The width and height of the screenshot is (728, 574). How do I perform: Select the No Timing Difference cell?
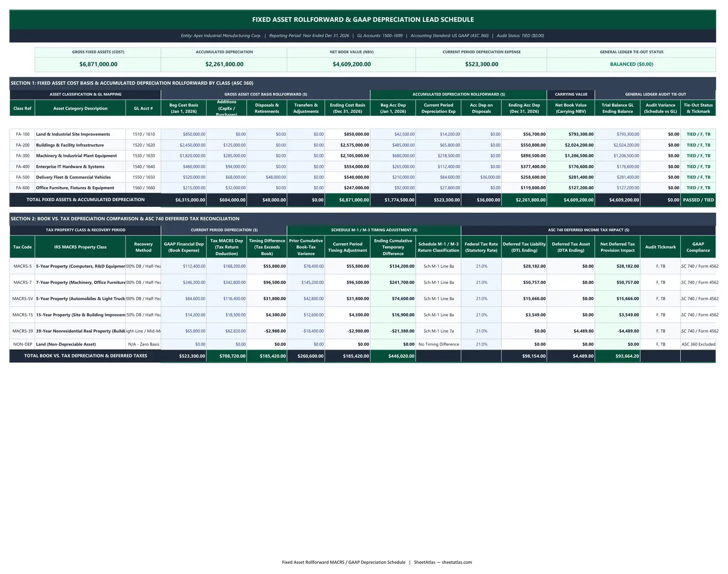(438, 344)
